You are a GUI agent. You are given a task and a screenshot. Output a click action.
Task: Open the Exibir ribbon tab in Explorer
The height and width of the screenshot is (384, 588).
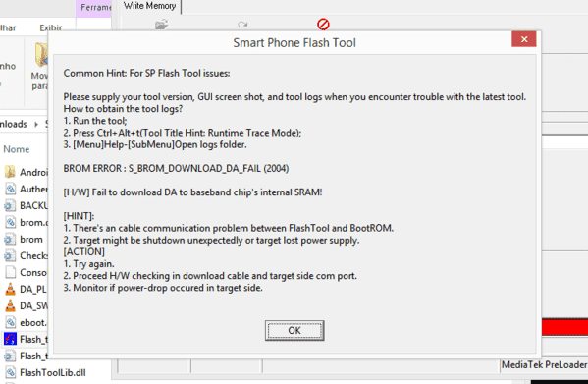tap(51, 27)
